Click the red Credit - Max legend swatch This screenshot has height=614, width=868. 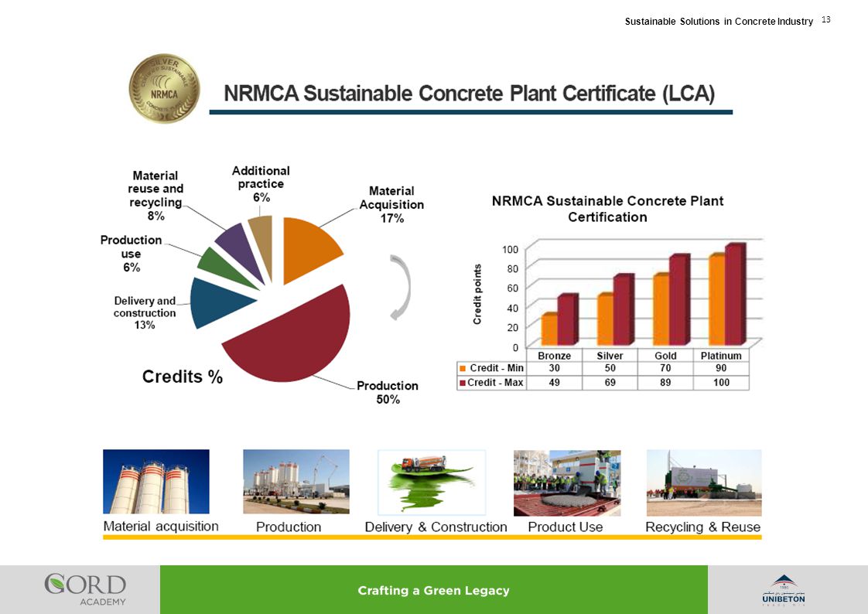pyautogui.click(x=463, y=383)
